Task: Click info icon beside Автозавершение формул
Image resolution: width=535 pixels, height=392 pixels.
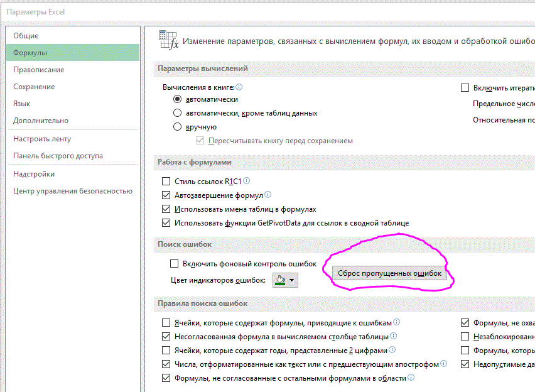Action: (268, 194)
